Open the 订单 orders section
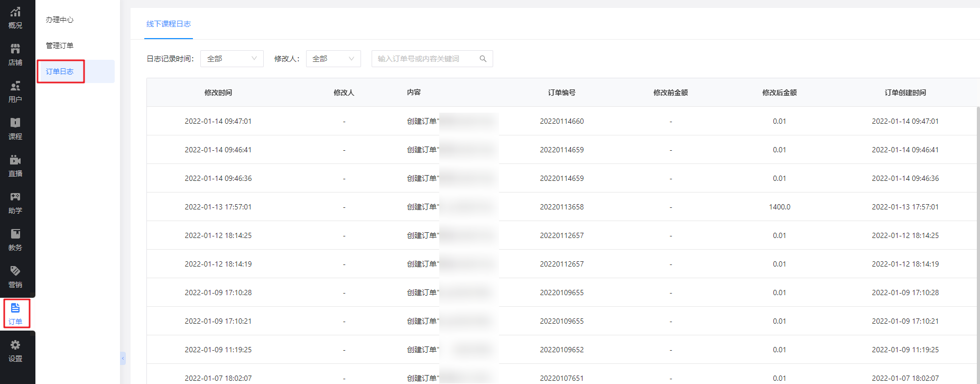Image resolution: width=980 pixels, height=384 pixels. [x=15, y=314]
